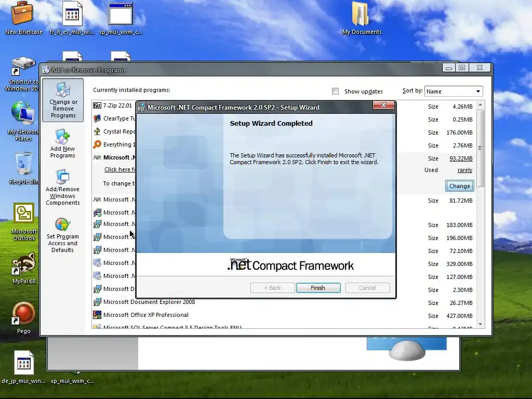
Task: Click the 427.00MB size value
Action: coord(459,316)
